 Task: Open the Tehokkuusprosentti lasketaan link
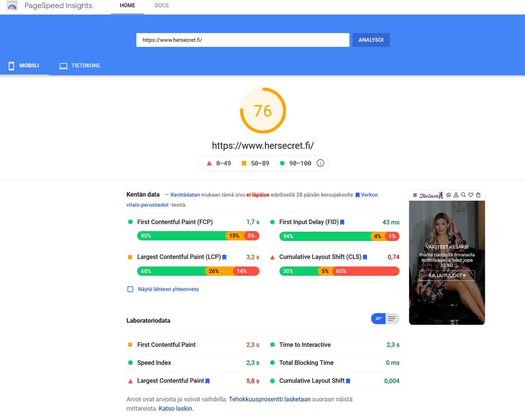click(269, 399)
